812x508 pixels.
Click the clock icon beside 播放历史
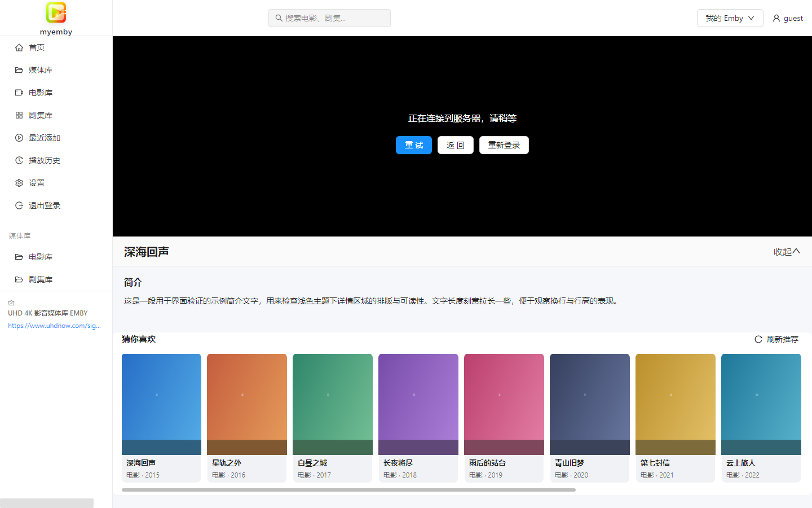click(19, 160)
